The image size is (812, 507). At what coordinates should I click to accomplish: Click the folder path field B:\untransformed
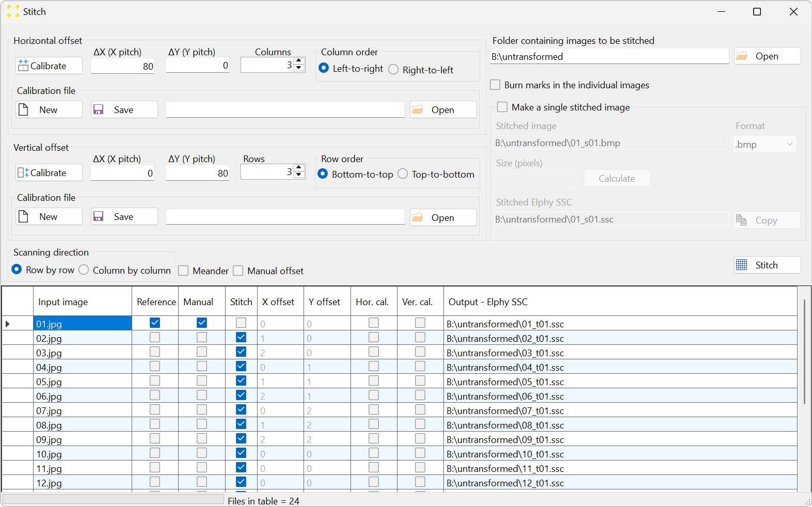coord(609,56)
